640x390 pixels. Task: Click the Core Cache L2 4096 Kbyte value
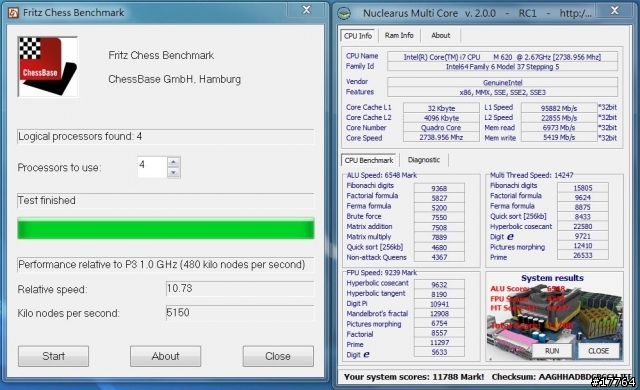[x=441, y=118]
